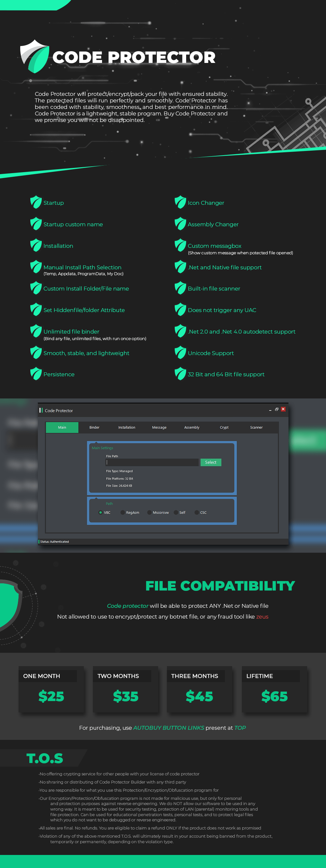The width and height of the screenshot is (326, 868).
Task: Click the shield icon beside Unicode Support
Action: pos(181,353)
